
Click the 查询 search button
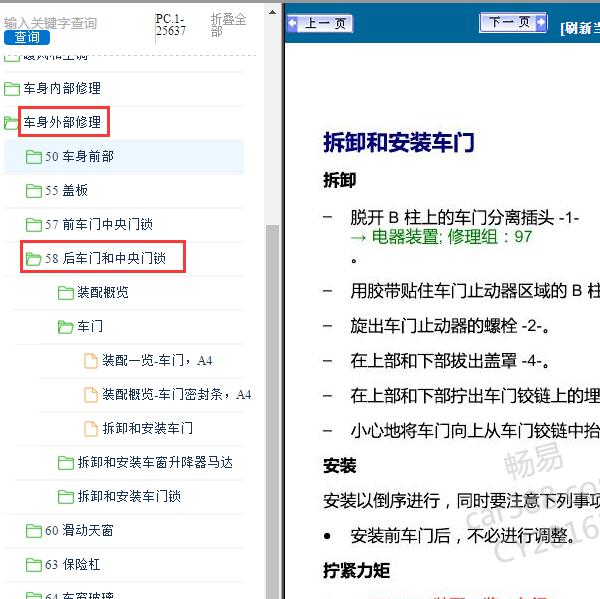coord(27,38)
